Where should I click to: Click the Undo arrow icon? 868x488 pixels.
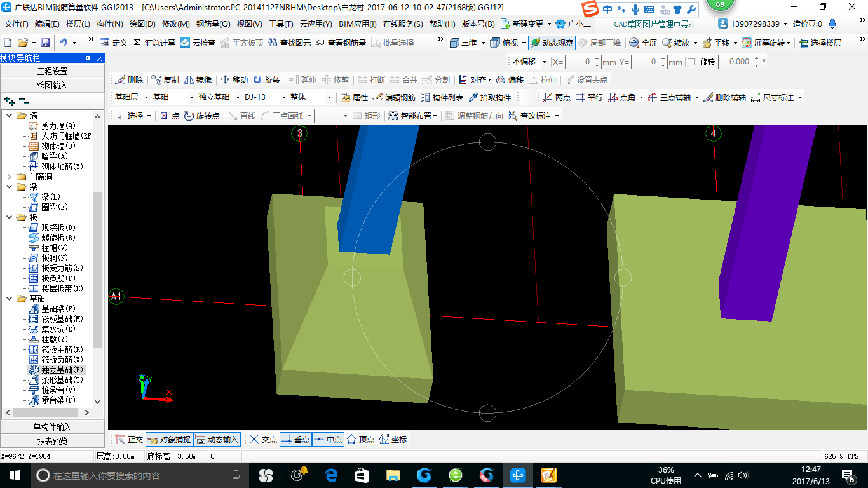click(x=64, y=43)
